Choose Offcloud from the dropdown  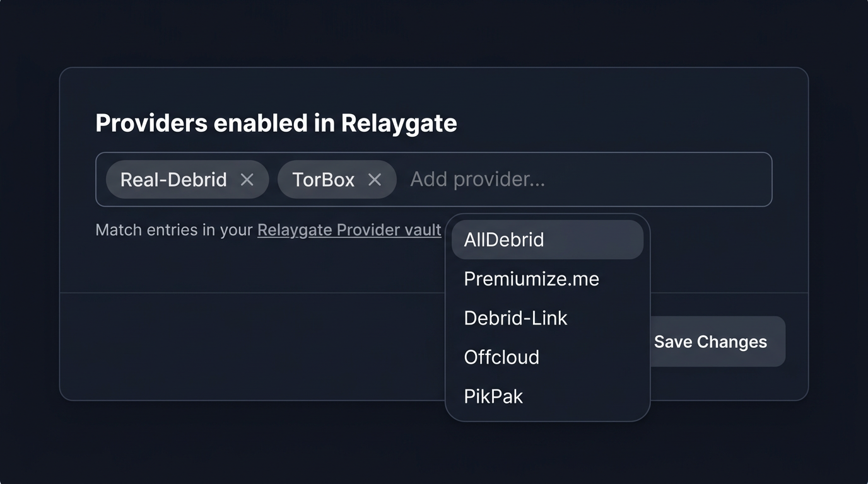point(548,357)
